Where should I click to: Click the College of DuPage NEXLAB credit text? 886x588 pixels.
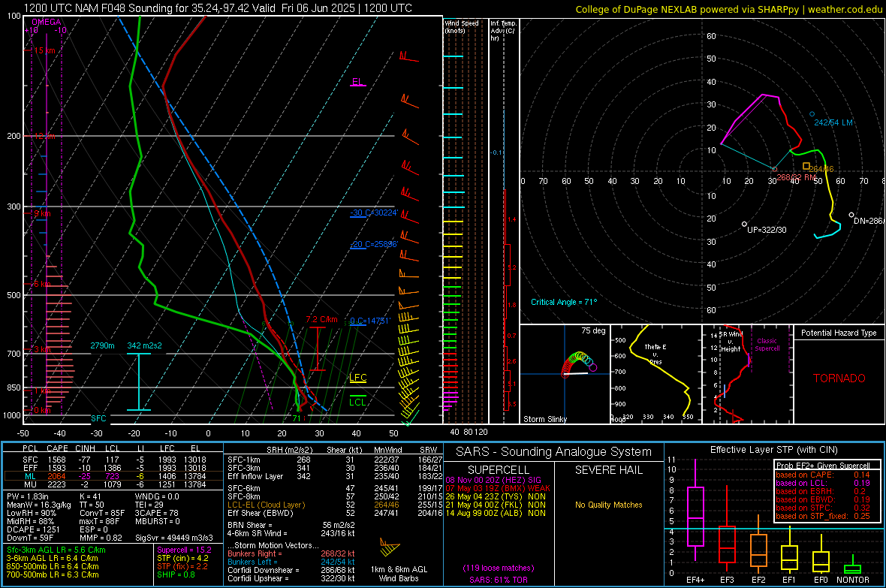(x=728, y=9)
